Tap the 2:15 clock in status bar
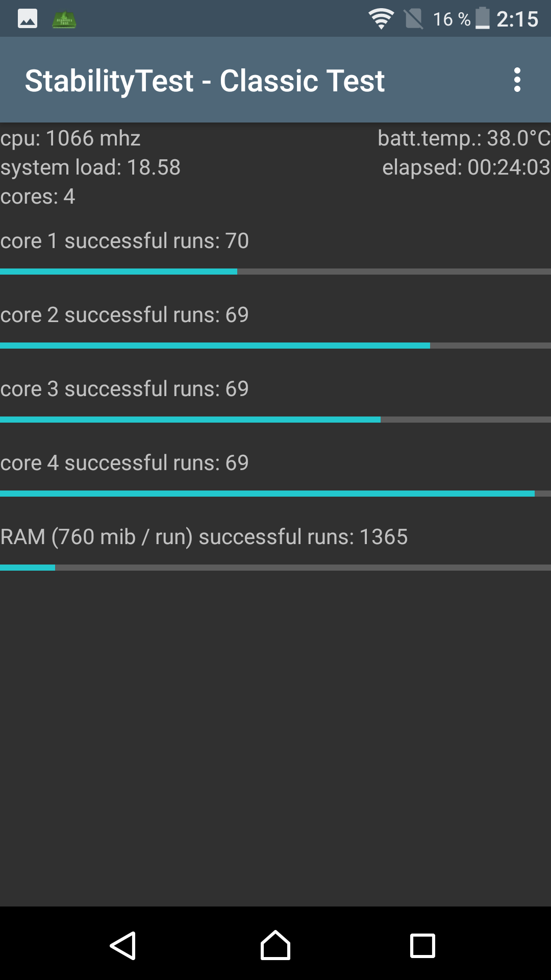 point(517,19)
